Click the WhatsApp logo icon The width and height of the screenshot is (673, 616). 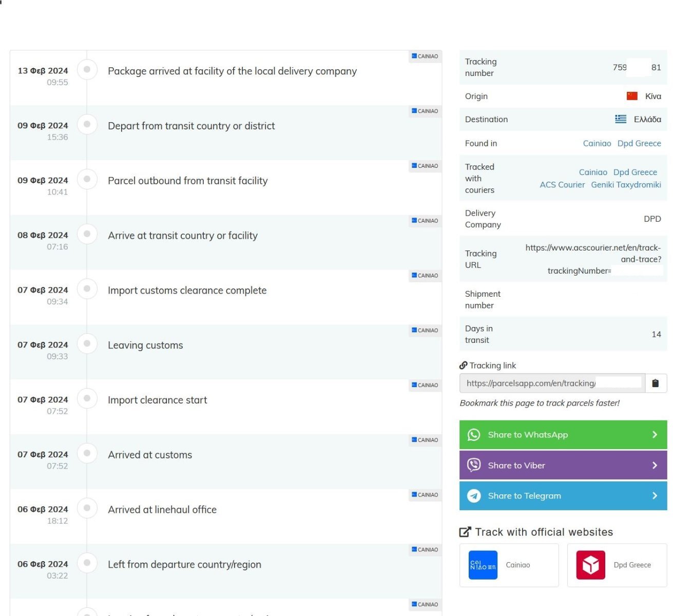point(474,435)
